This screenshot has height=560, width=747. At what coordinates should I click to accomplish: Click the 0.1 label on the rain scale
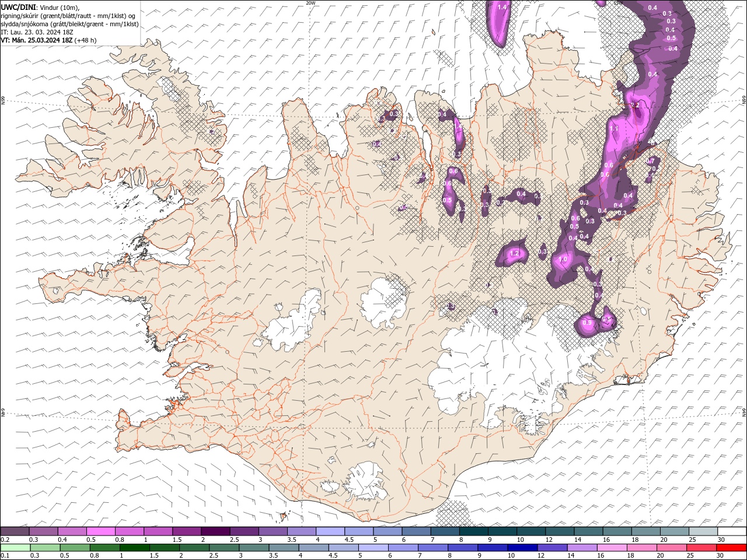tap(5, 555)
